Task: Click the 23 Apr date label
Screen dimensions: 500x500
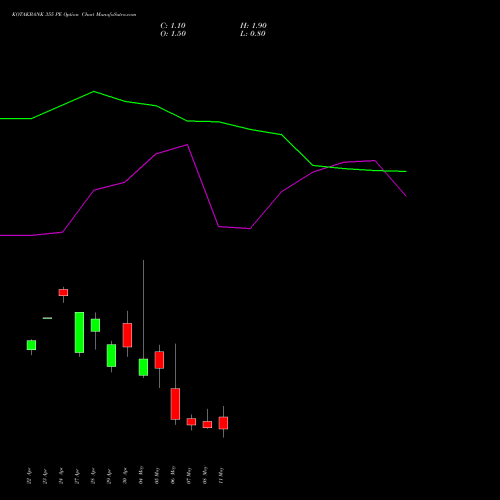Action: coord(45,476)
